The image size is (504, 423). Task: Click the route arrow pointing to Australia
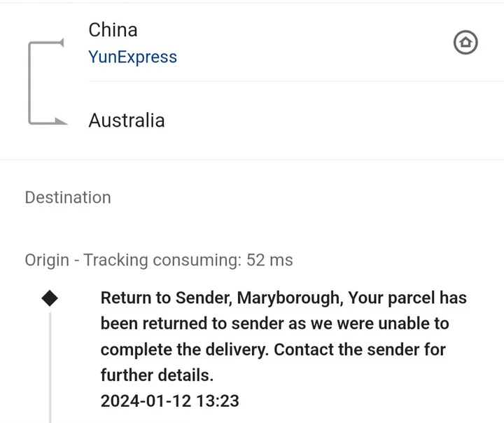click(60, 123)
